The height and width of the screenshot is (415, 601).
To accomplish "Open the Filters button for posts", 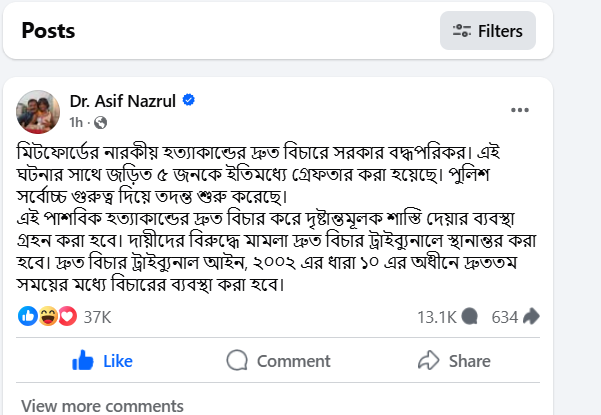I will tap(487, 31).
